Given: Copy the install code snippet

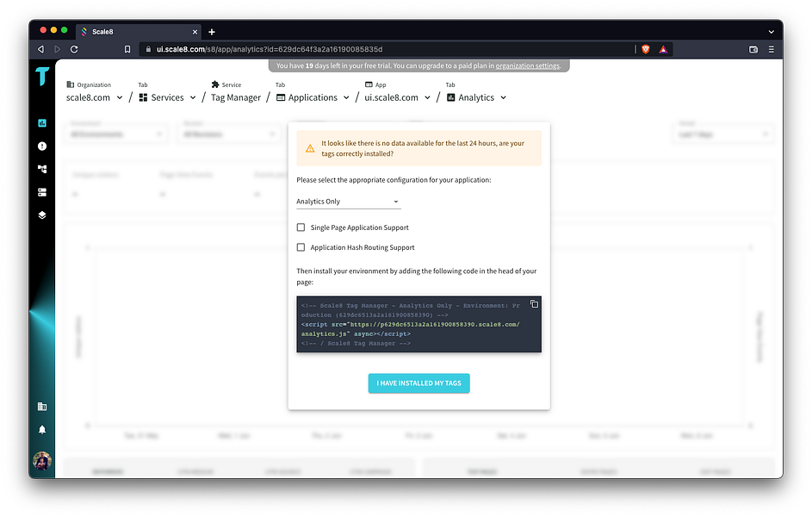Looking at the screenshot, I should pyautogui.click(x=534, y=304).
